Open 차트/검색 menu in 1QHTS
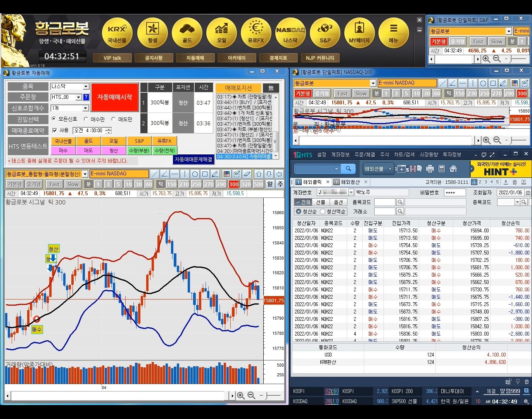This screenshot has width=532, height=419. 404,154
